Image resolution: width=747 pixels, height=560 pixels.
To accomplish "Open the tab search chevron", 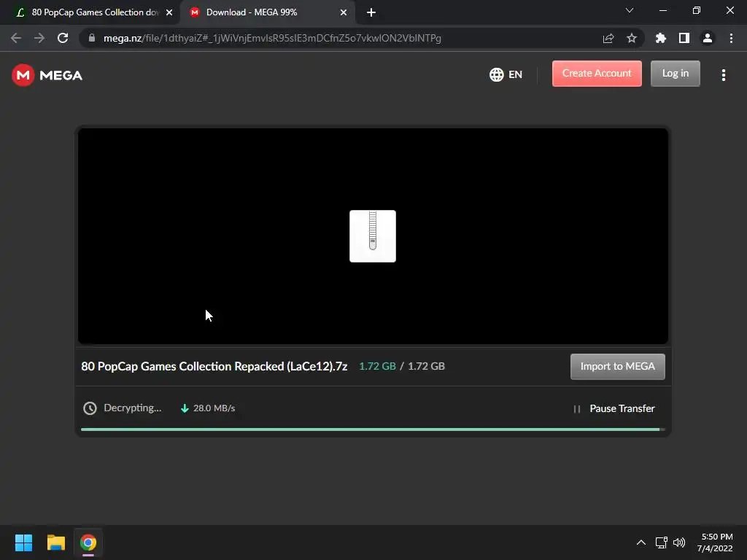I will tap(630, 10).
